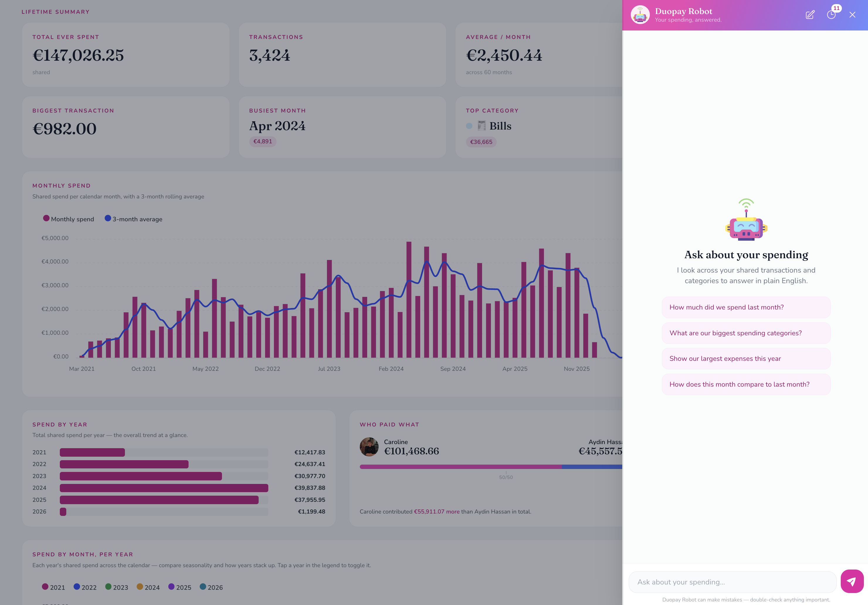Start a new chat with the compose icon
The height and width of the screenshot is (605, 868).
click(x=810, y=15)
